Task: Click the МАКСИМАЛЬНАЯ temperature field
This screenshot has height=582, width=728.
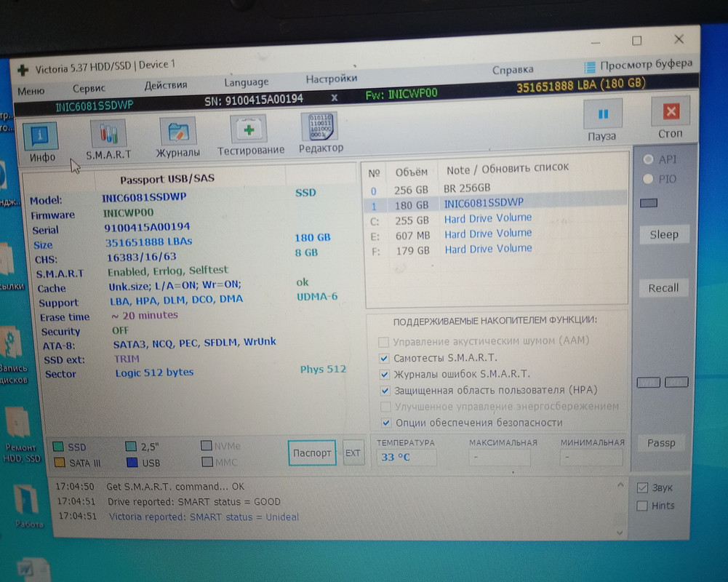Action: point(499,458)
